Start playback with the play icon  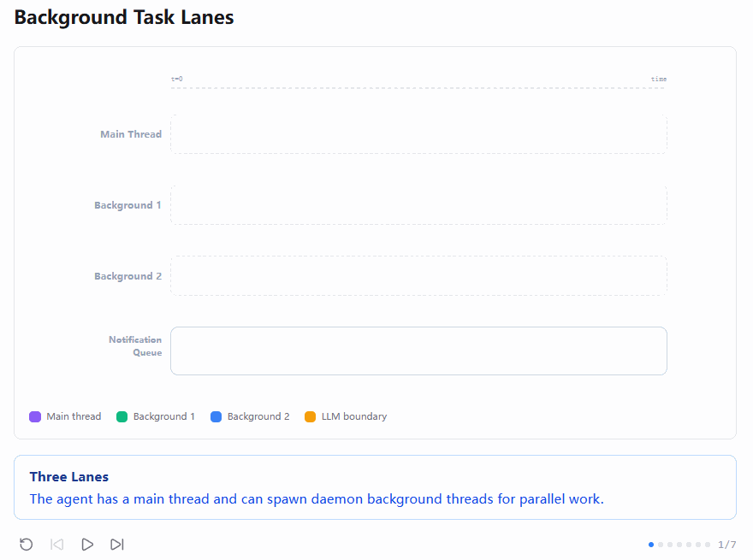pos(87,544)
